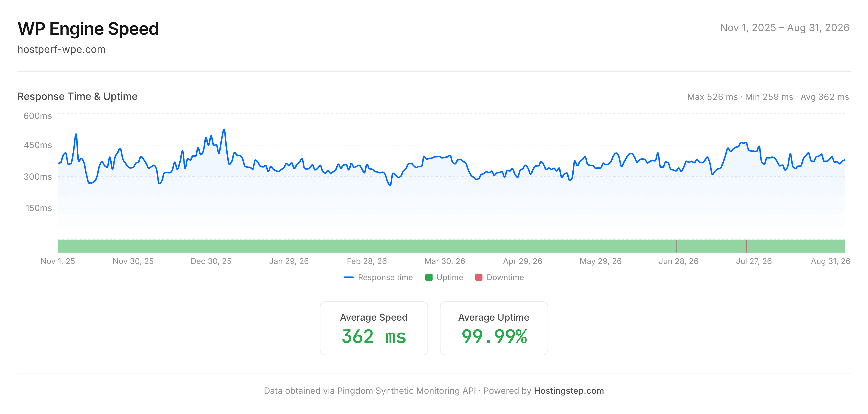Click the green Uptime legend swatch
Image resolution: width=868 pixels, height=414 pixels.
[429, 277]
